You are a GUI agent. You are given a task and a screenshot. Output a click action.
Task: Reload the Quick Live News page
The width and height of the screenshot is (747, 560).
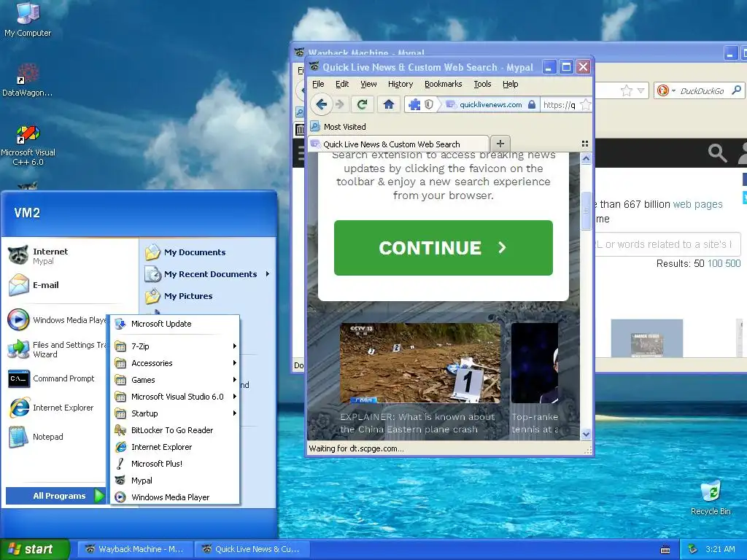pos(362,104)
